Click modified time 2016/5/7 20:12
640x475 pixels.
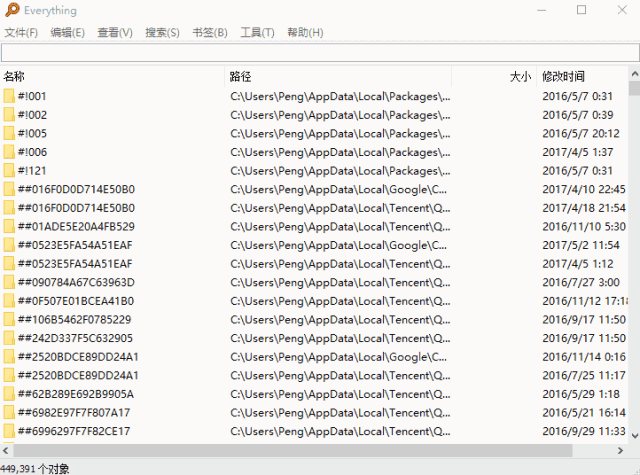coord(581,133)
